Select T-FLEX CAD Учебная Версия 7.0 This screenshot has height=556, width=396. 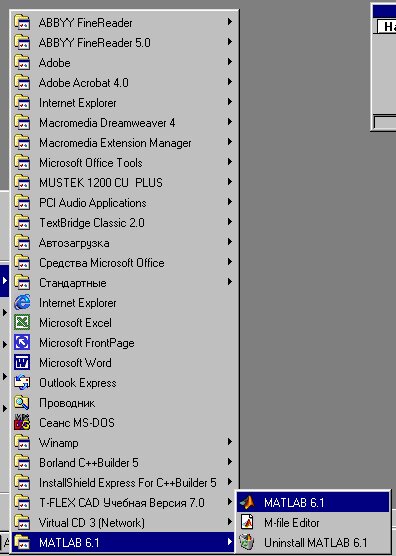[125, 503]
